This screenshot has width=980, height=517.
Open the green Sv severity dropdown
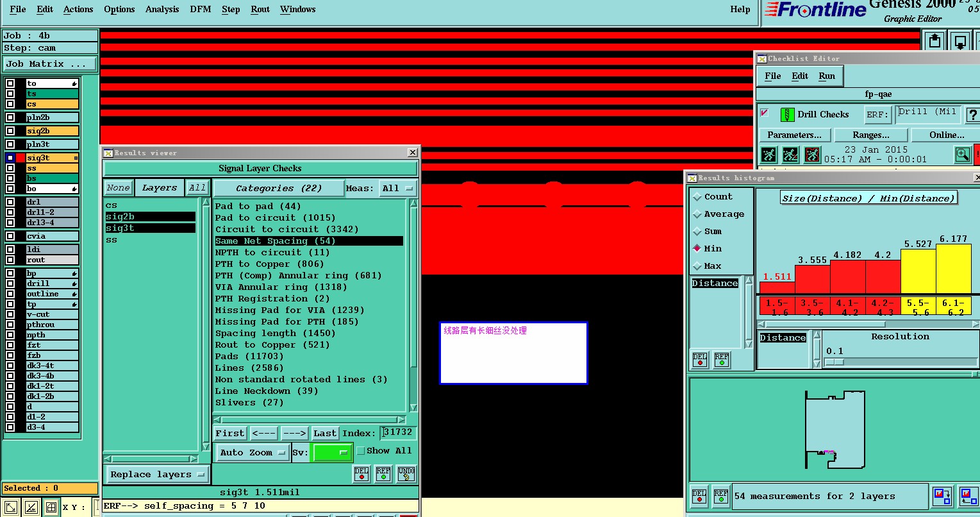pos(331,452)
